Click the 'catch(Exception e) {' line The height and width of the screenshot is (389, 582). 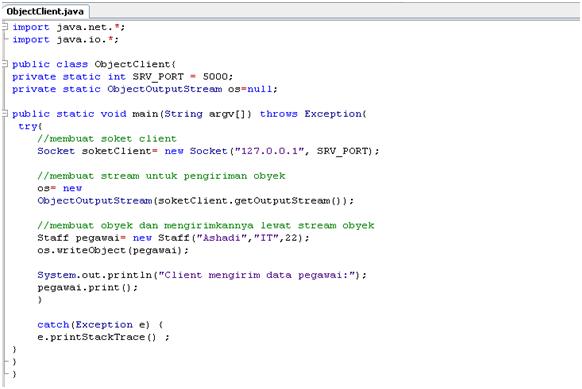coord(100,325)
